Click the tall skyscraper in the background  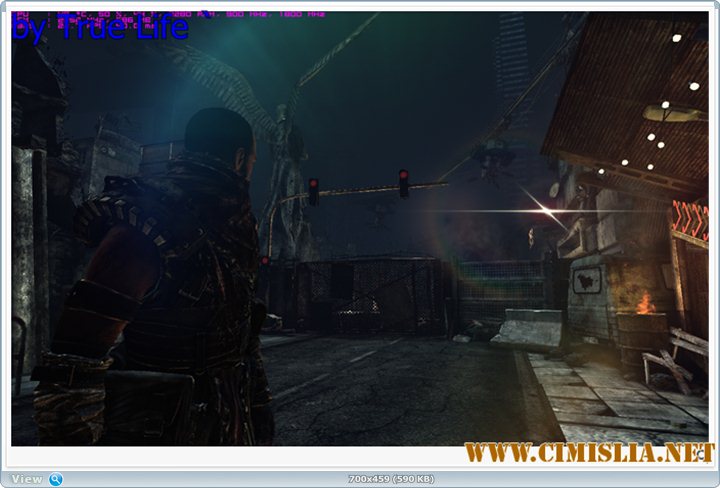coord(512,60)
